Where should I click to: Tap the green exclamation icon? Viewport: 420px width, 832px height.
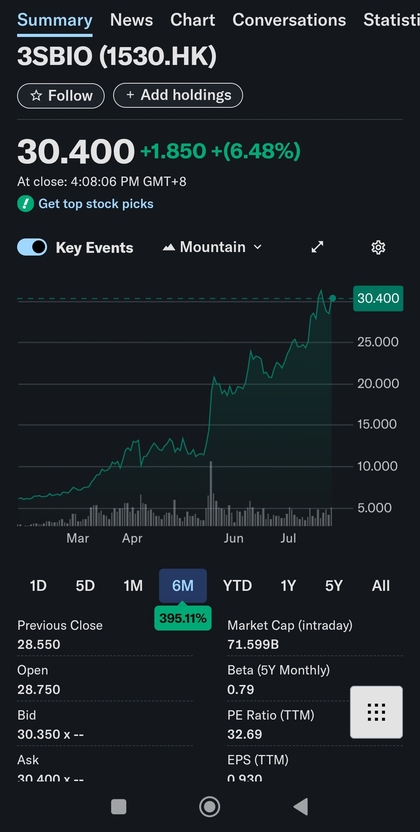(x=25, y=204)
